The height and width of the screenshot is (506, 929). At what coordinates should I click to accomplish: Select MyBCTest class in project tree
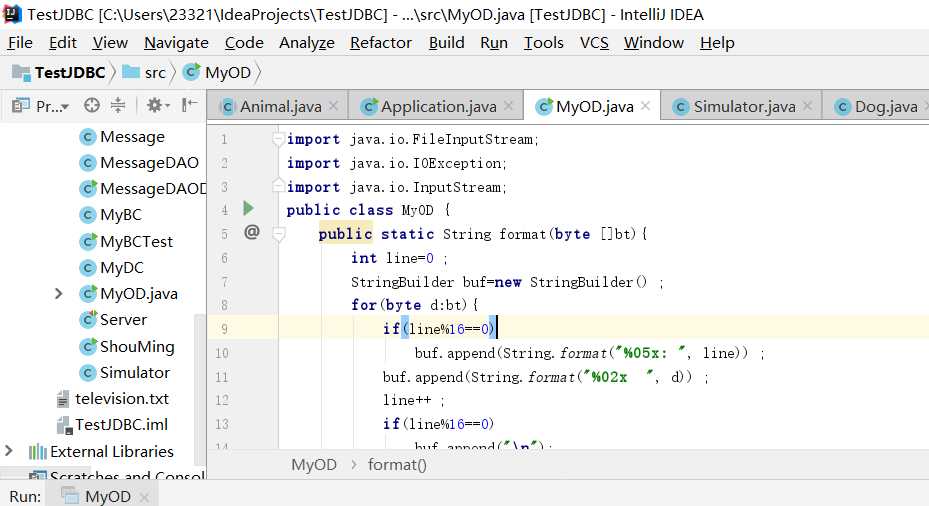(126, 241)
